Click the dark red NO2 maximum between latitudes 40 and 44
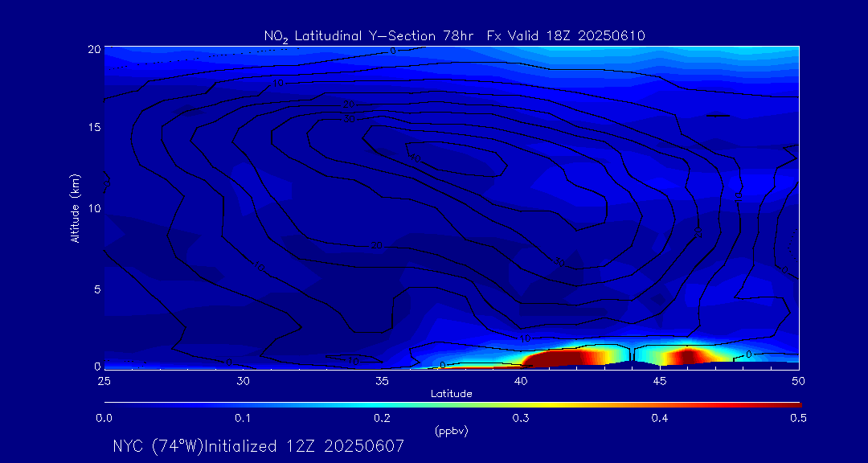Viewport: 868px width, 463px height. tap(559, 359)
